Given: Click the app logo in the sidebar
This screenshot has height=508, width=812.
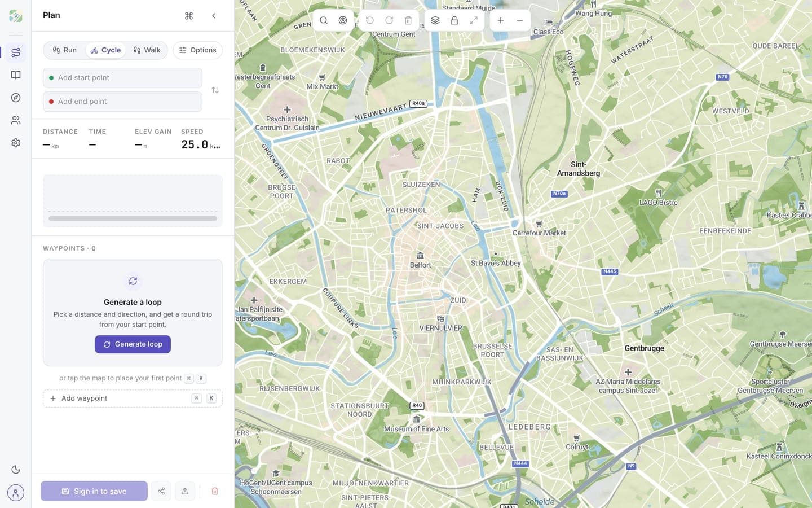Looking at the screenshot, I should click(16, 16).
